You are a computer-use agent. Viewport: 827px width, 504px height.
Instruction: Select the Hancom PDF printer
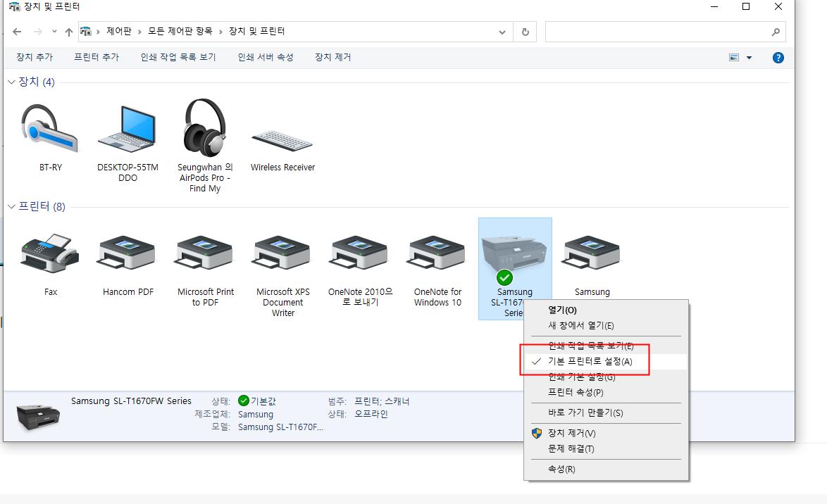coord(127,253)
